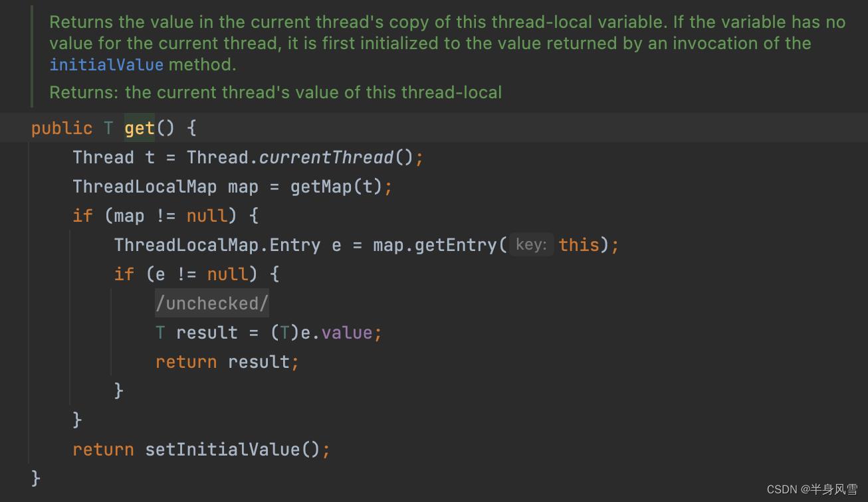Click the 'Thread t' variable declaration

pos(114,157)
